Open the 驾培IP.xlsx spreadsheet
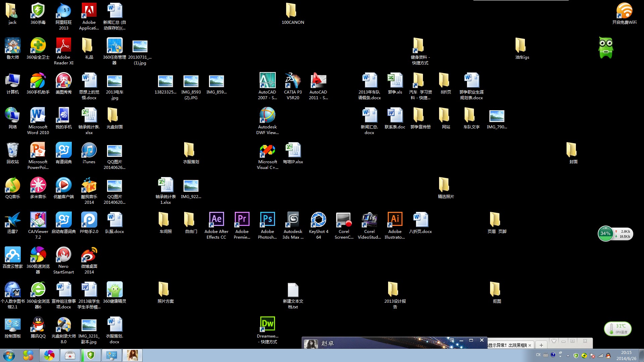The height and width of the screenshot is (362, 644). (x=293, y=153)
